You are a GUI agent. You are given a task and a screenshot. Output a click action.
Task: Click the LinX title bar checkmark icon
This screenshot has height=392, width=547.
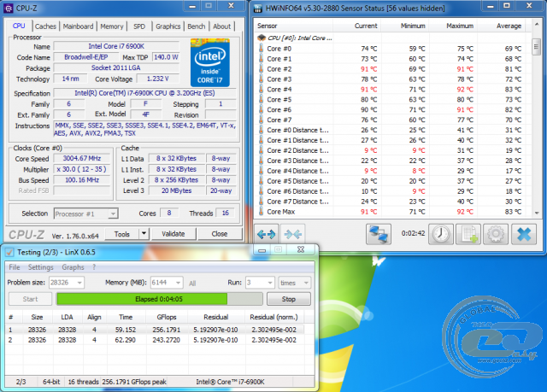pyautogui.click(x=9, y=252)
